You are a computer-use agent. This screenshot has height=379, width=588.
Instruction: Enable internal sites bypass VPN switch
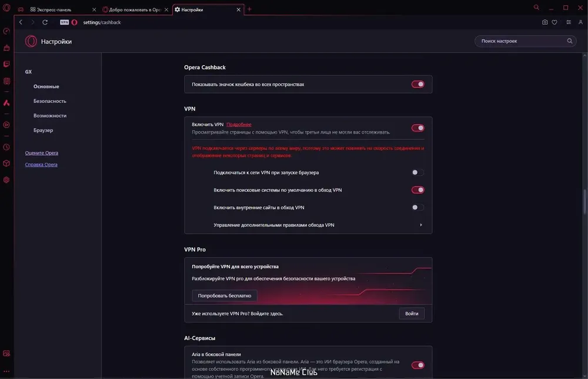click(x=417, y=207)
